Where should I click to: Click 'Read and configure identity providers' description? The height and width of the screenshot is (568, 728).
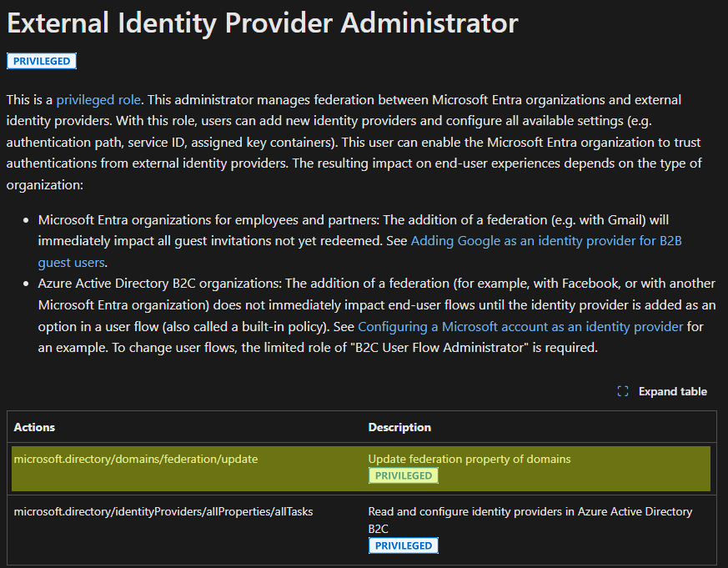pyautogui.click(x=530, y=520)
